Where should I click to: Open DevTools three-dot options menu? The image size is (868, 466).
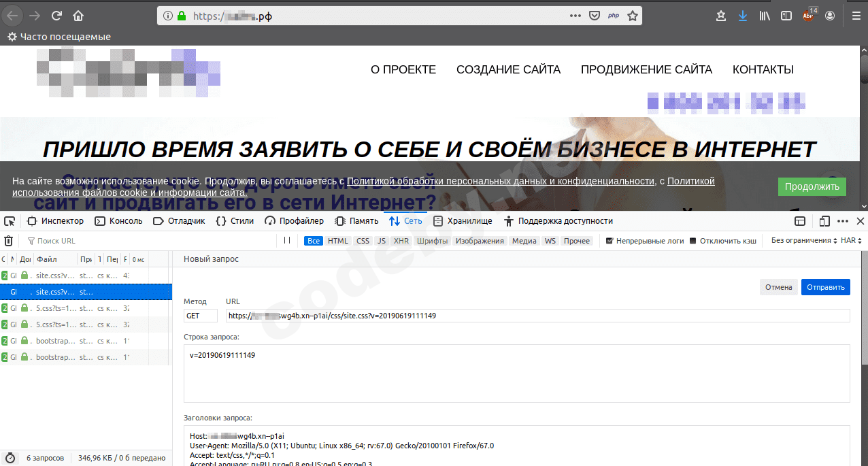tap(843, 221)
